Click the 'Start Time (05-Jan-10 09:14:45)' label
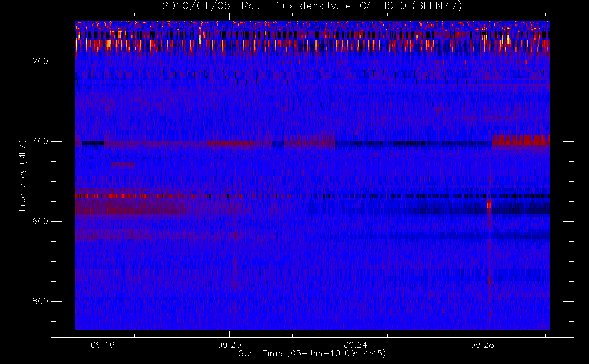Screen dimensions: 589x364 (312, 353)
